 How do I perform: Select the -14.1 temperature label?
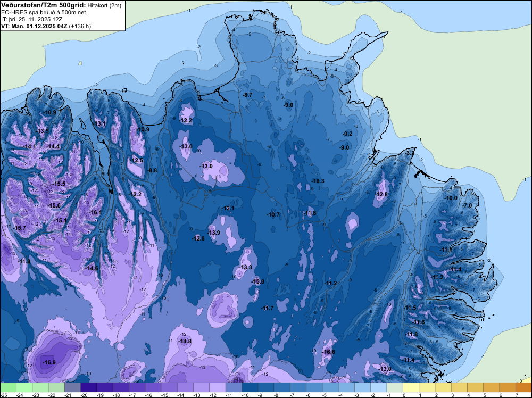tap(29, 146)
